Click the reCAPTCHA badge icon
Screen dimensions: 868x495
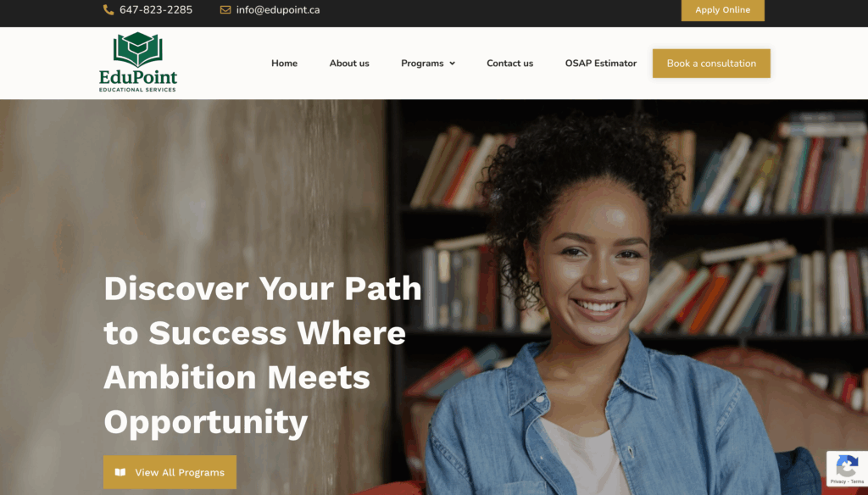847,466
